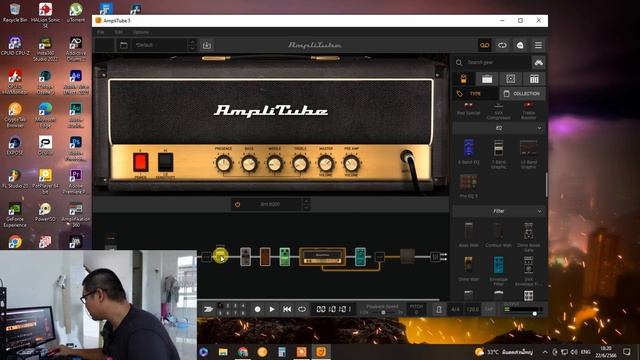Screen dimensions: 640x360
Task: Click the preset name up/down arrows
Action: pyautogui.click(x=192, y=45)
